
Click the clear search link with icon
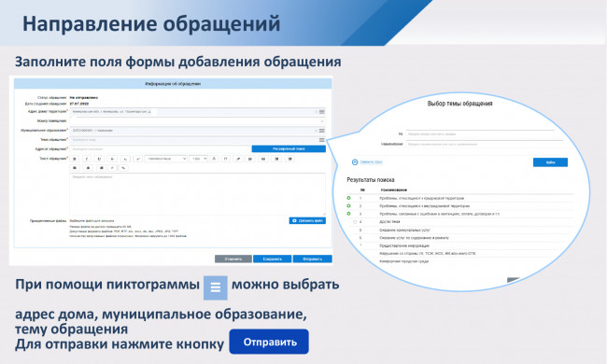pyautogui.click(x=367, y=162)
